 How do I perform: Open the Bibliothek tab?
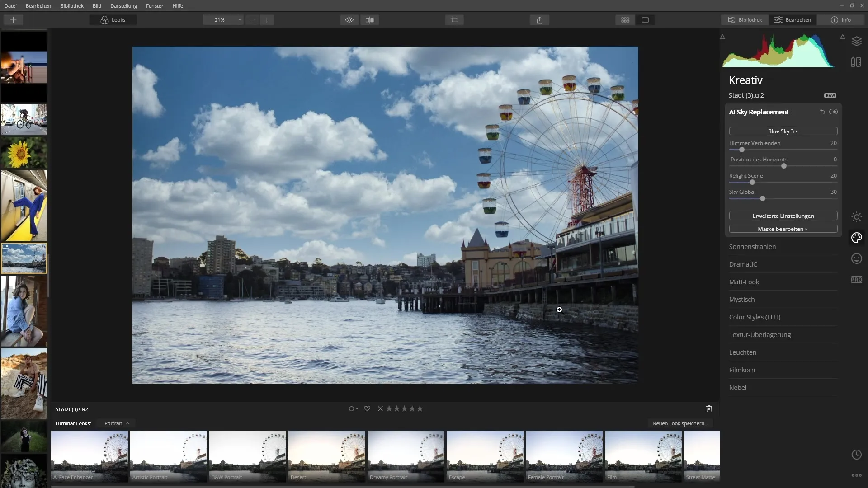coord(745,20)
